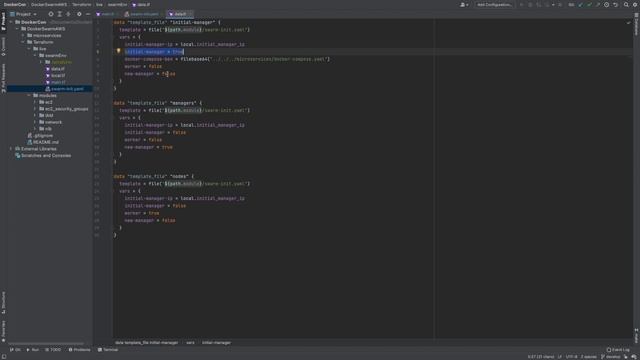Image resolution: width=640 pixels, height=360 pixels.
Task: Expand External Libraries node
Action: (x=11, y=149)
